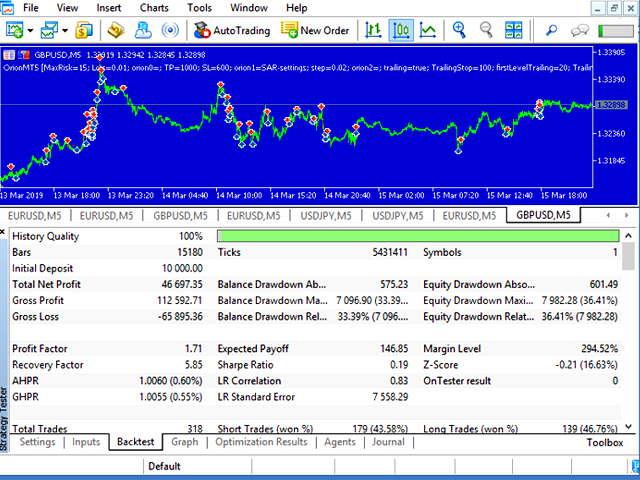Show the Navigator panel icon
Screen dimensions: 640x480
point(143,30)
